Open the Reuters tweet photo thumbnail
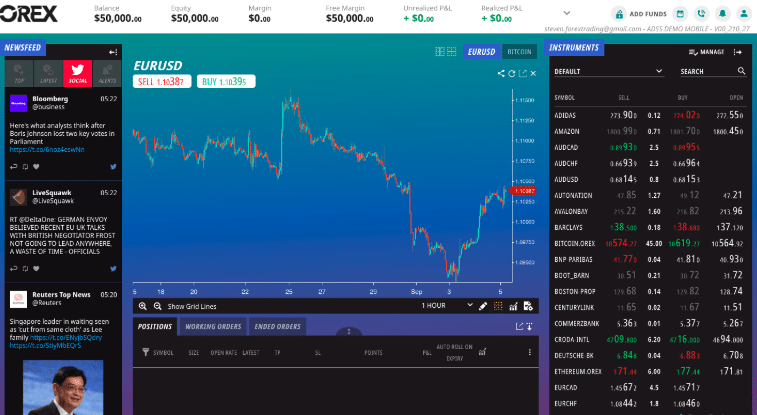Screen dimensions: 757x415 point(63,387)
